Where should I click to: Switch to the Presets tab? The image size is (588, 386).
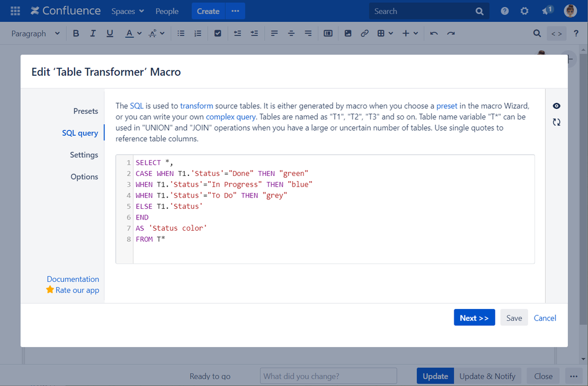(x=85, y=111)
